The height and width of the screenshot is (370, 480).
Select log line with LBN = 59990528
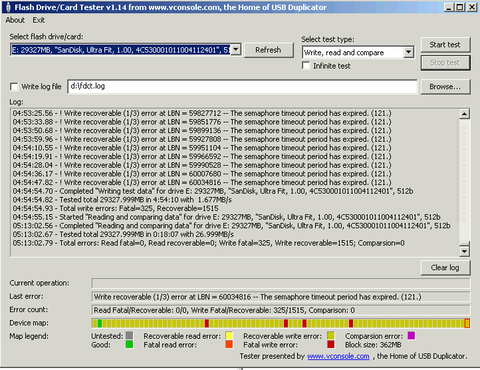[202, 165]
